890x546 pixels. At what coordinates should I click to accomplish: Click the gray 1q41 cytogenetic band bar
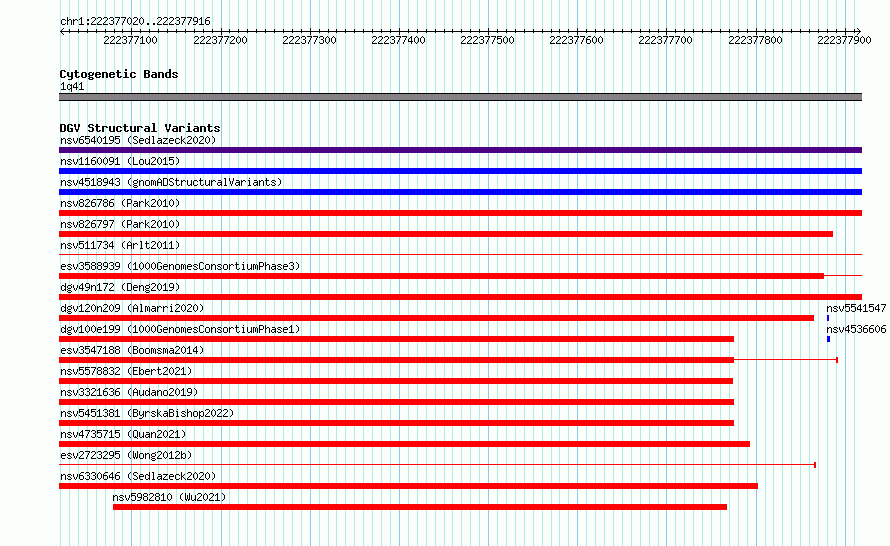(460, 97)
